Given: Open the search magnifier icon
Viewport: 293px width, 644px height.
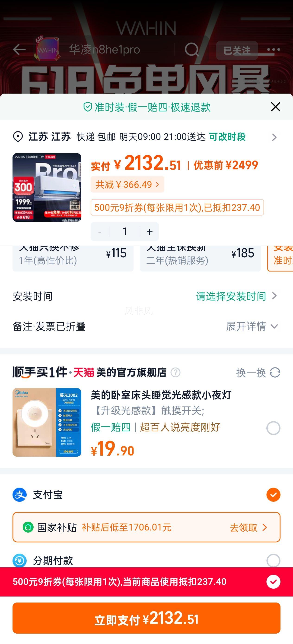Looking at the screenshot, I should click(x=192, y=50).
